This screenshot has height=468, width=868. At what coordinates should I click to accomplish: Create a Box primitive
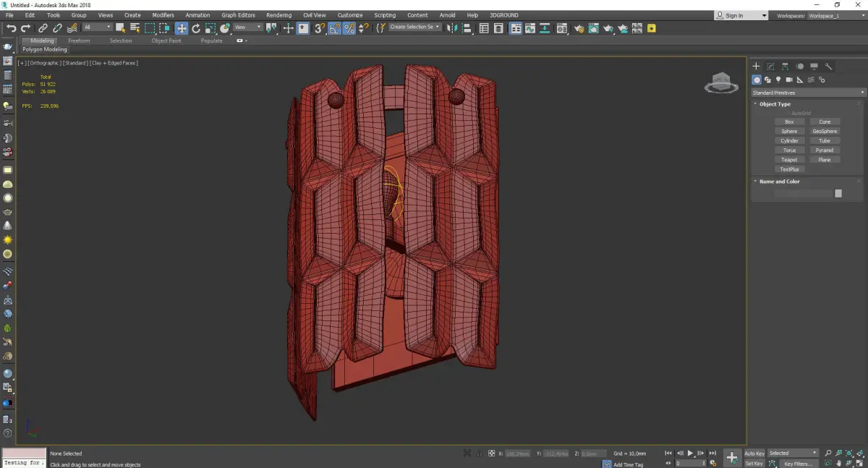click(x=789, y=122)
